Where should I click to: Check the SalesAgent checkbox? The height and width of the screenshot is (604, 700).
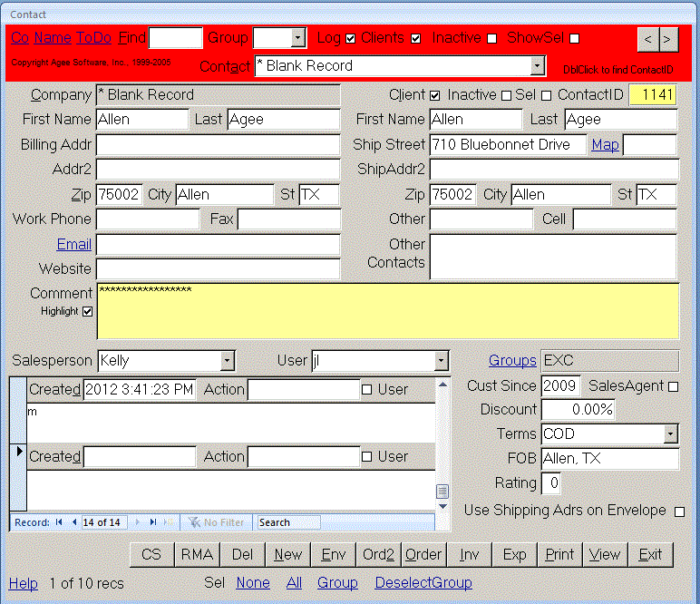(673, 387)
